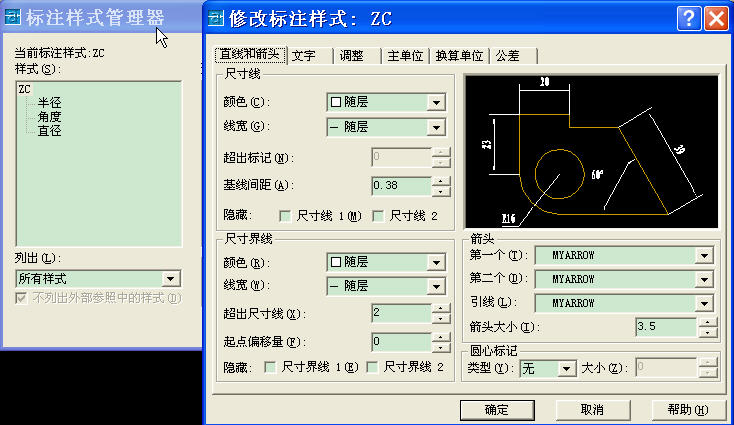734x425 pixels.
Task: Increase 箭头大小 with up spinner
Action: pyautogui.click(x=707, y=322)
